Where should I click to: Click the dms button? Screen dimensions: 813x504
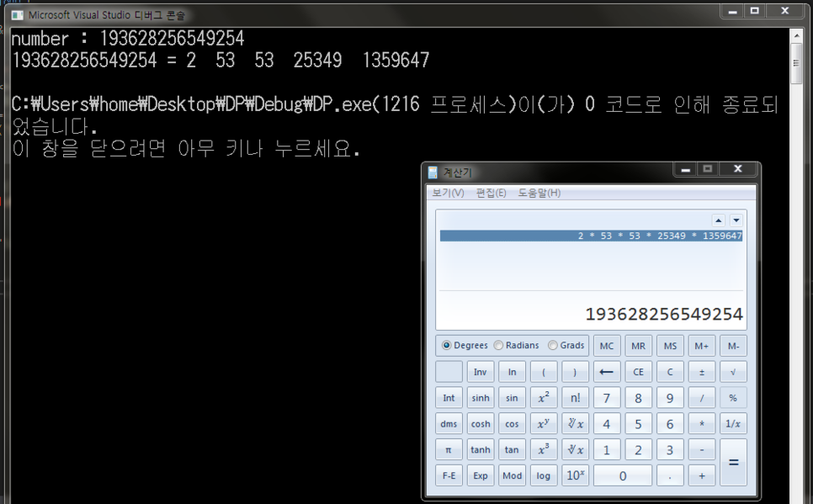(x=449, y=423)
